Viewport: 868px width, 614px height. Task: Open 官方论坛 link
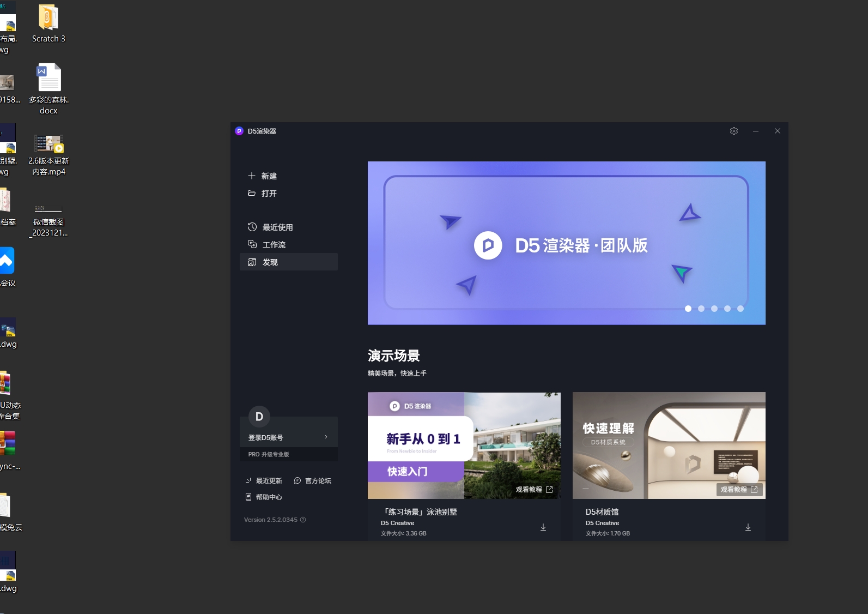coord(318,480)
